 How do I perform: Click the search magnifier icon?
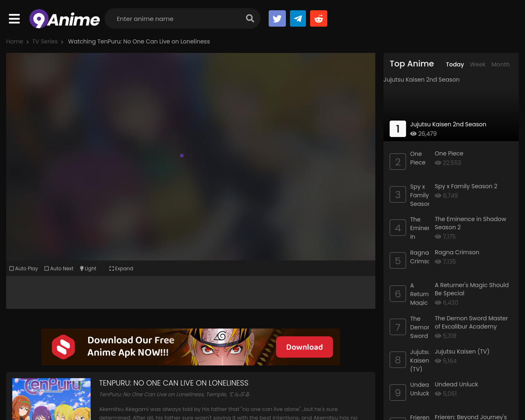click(x=250, y=18)
